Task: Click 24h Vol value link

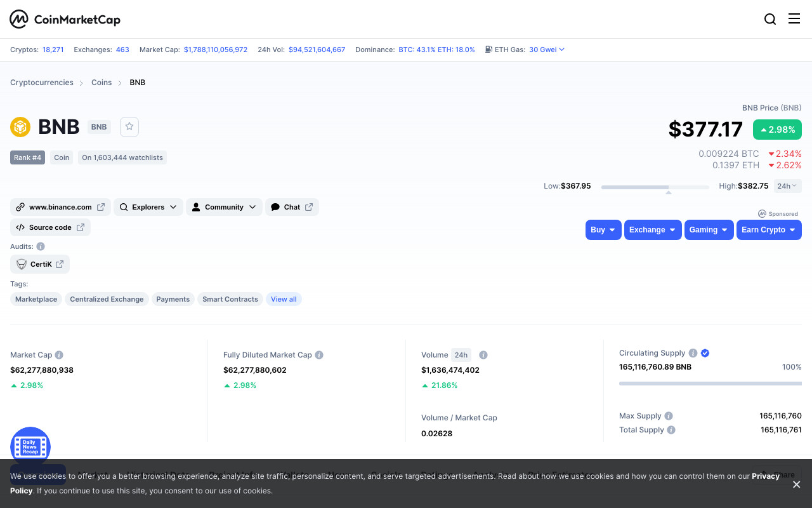Action: (x=317, y=50)
